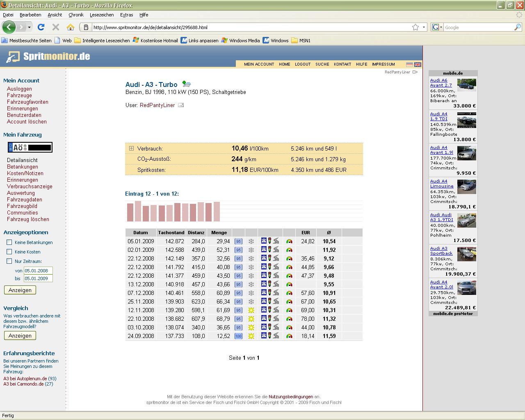525x420 pixels.
Task: Click the envelope icon next to RedPantyLiner
Action: (x=181, y=105)
